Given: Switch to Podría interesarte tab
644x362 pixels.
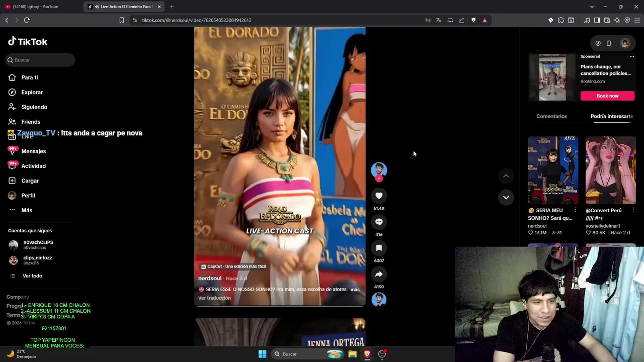Looking at the screenshot, I should [612, 116].
